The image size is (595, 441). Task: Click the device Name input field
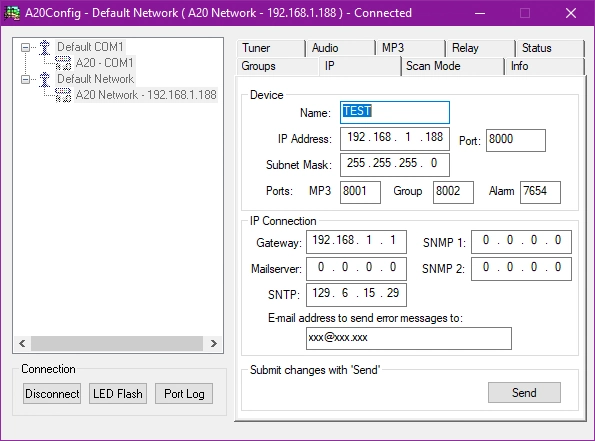pyautogui.click(x=395, y=112)
